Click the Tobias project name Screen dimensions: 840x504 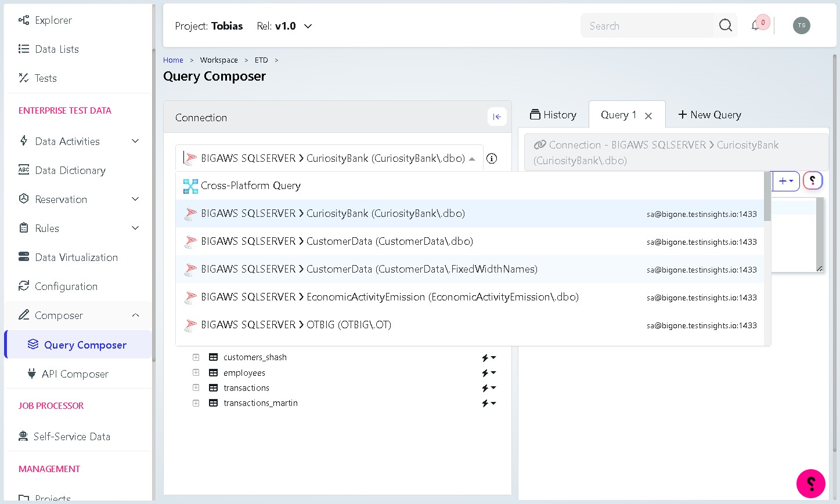coord(227,26)
